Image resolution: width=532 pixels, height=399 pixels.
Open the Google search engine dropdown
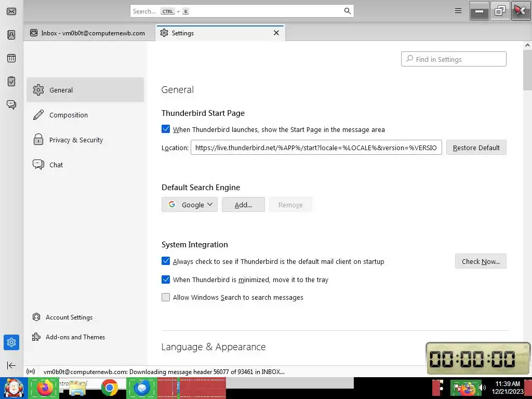[x=189, y=205]
